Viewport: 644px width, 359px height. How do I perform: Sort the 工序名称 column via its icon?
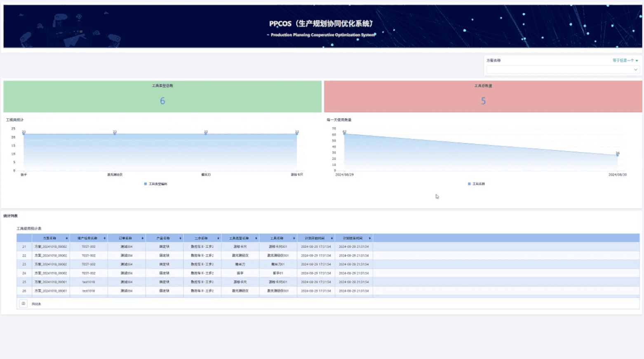(x=218, y=238)
